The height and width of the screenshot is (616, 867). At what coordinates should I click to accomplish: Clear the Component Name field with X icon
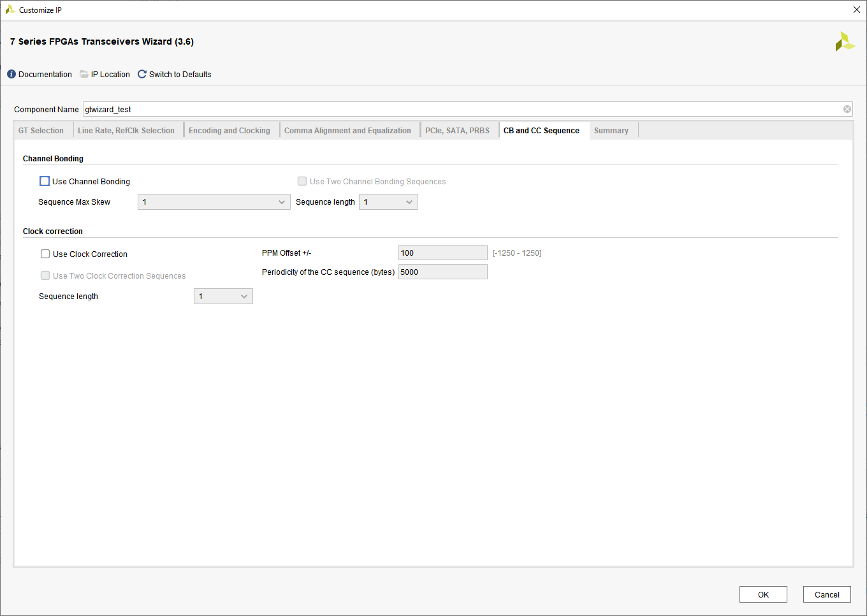[847, 109]
